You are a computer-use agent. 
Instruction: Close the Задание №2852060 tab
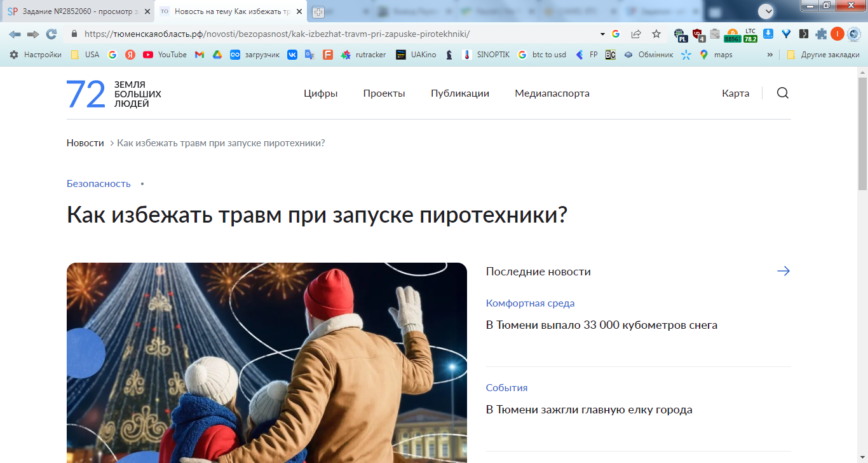[147, 11]
